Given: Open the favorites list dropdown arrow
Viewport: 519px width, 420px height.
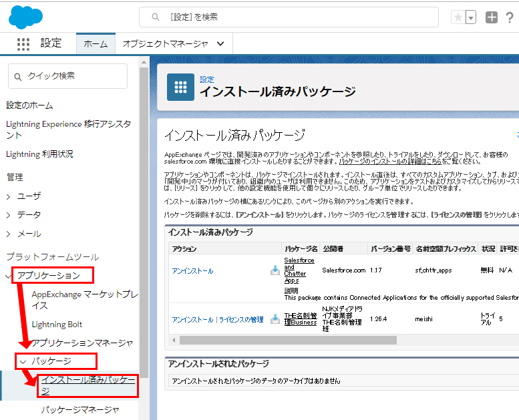Looking at the screenshot, I should click(471, 17).
